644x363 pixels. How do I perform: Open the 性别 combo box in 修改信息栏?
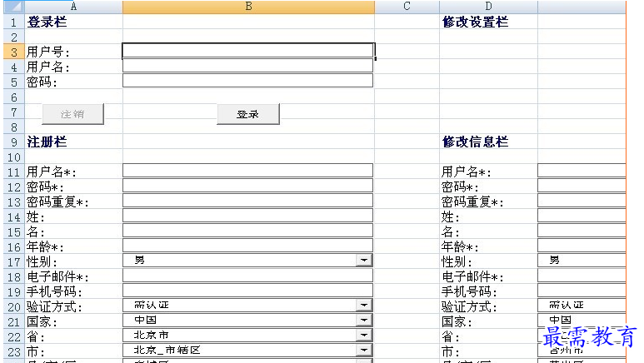point(582,261)
